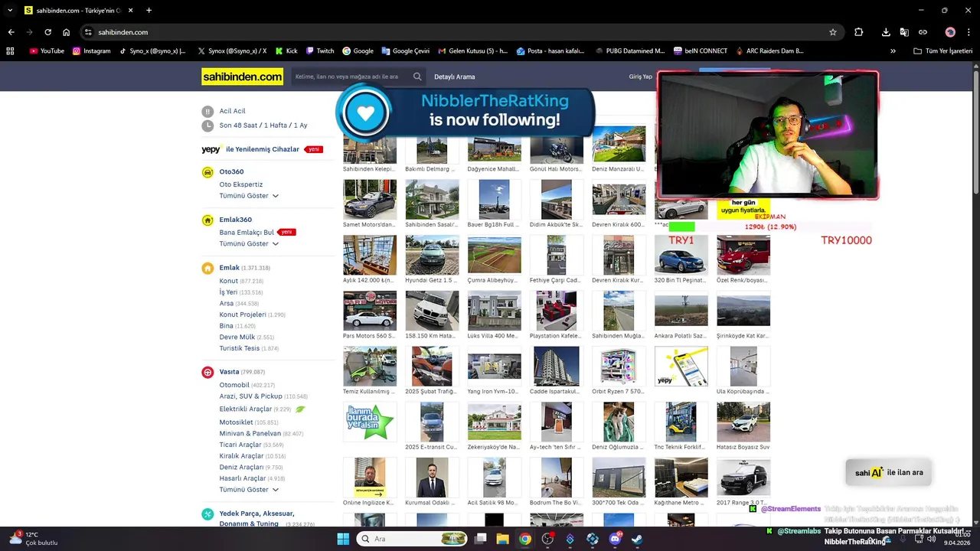The width and height of the screenshot is (980, 551).
Task: Click the Emlak360 house icon
Action: click(x=207, y=220)
